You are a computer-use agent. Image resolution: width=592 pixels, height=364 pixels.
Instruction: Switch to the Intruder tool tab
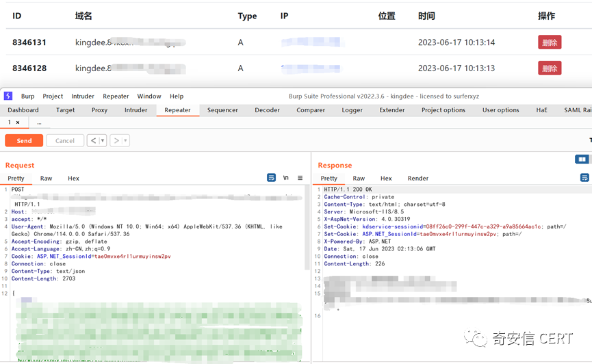(136, 110)
